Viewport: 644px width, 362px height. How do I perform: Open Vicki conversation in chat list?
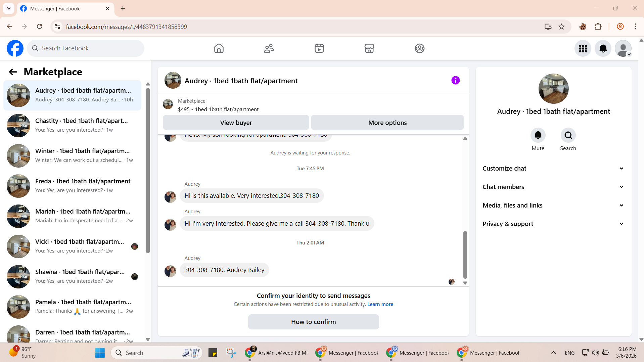pyautogui.click(x=72, y=246)
